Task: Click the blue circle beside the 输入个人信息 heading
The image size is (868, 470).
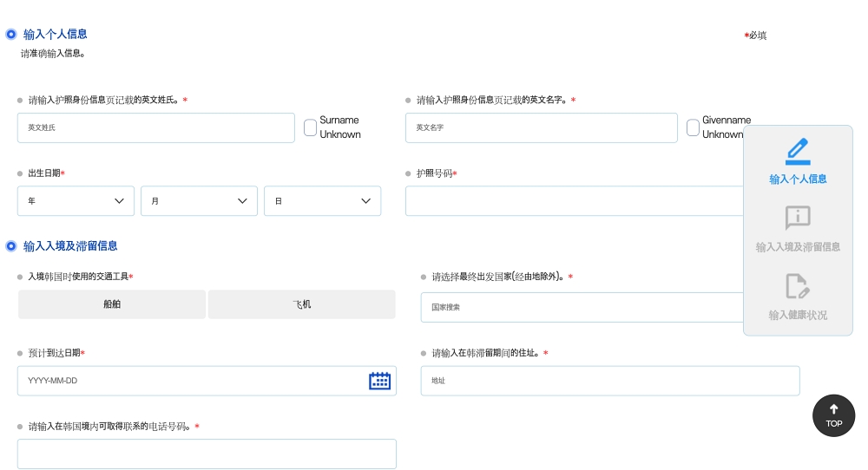Action: pyautogui.click(x=11, y=35)
